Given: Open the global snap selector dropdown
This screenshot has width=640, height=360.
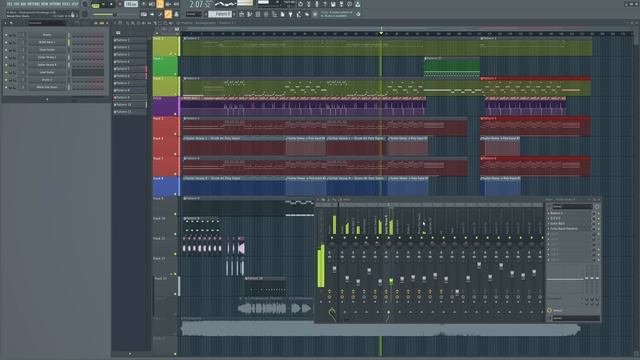Looking at the screenshot, I should (193, 14).
